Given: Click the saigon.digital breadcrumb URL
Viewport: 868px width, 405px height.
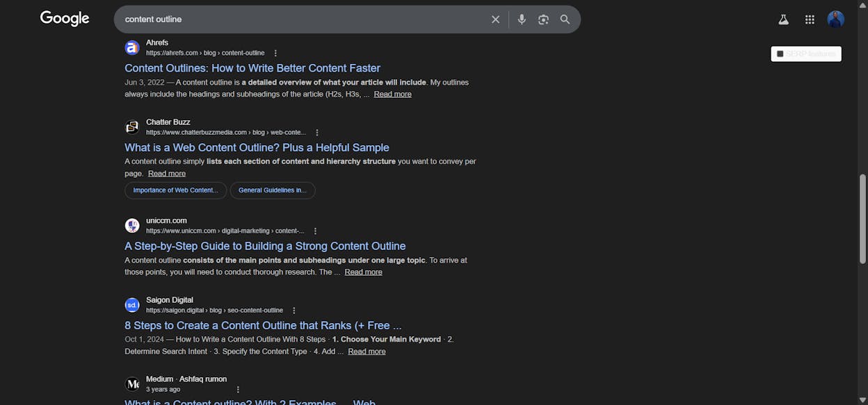Looking at the screenshot, I should coord(214,311).
